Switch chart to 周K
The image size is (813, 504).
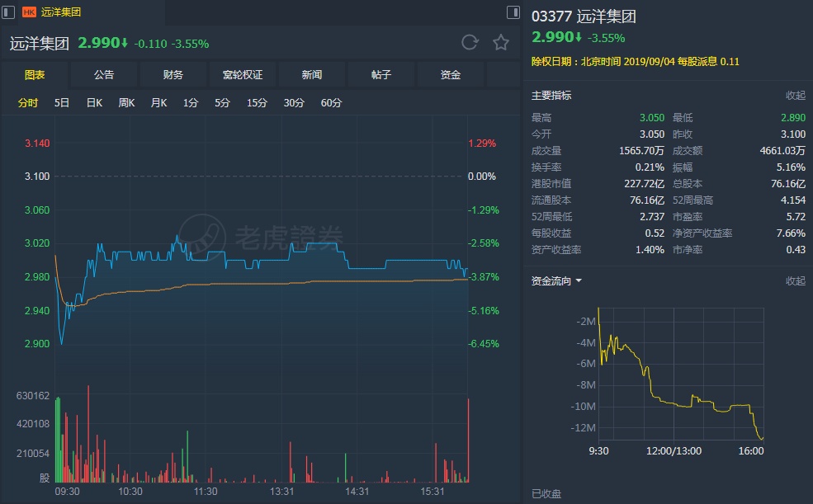click(x=126, y=102)
